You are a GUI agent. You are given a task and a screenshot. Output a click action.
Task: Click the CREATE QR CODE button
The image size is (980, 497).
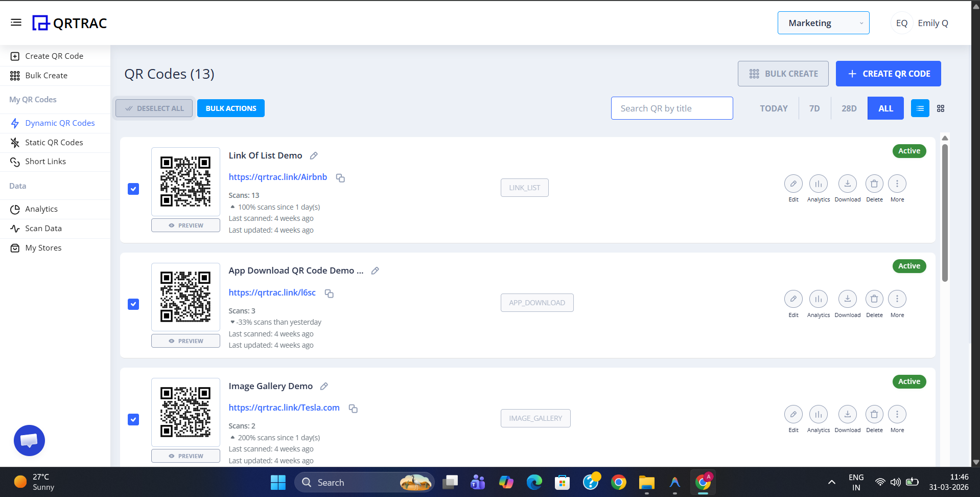coord(888,74)
